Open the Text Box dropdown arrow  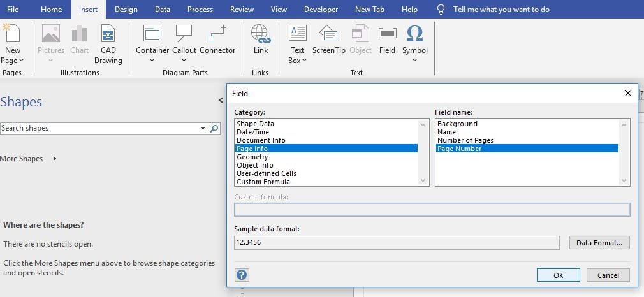pyautogui.click(x=304, y=61)
